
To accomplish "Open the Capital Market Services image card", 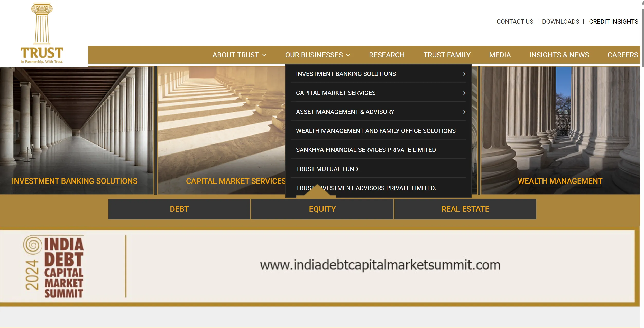I will [222, 130].
